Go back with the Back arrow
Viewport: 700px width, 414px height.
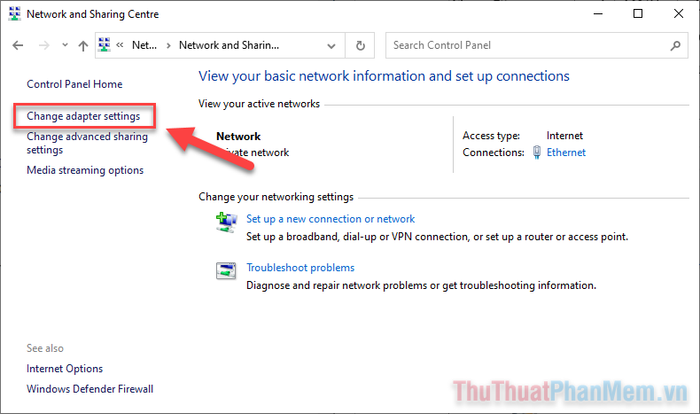(x=18, y=46)
